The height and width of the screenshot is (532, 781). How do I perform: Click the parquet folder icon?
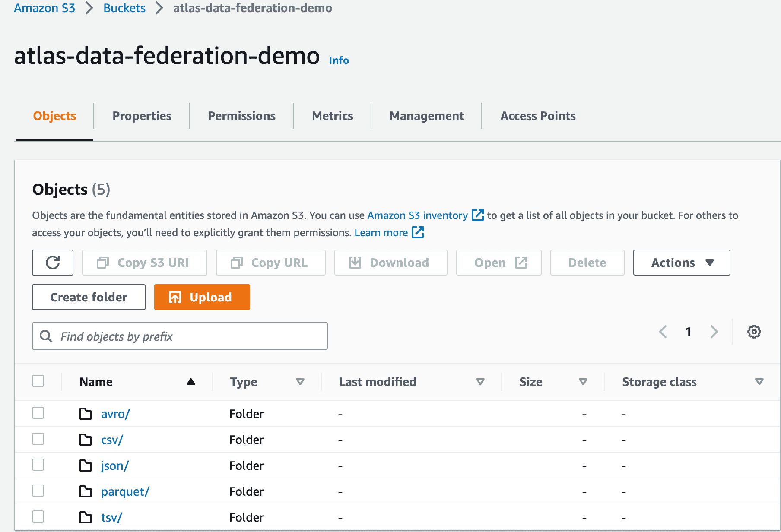click(86, 491)
